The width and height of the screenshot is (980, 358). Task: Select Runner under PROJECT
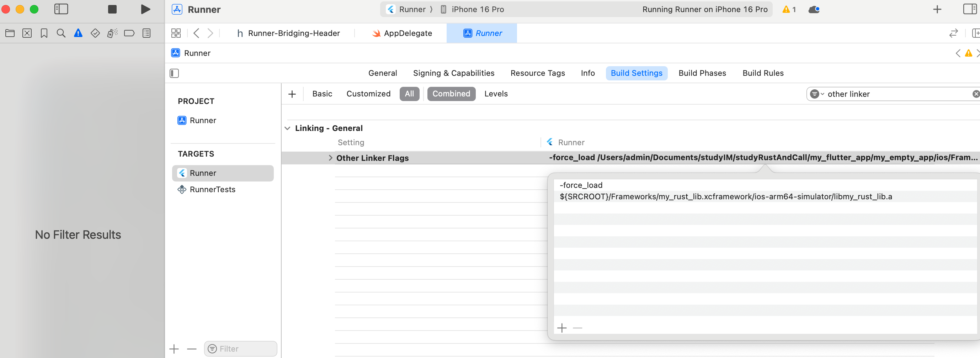[197, 120]
